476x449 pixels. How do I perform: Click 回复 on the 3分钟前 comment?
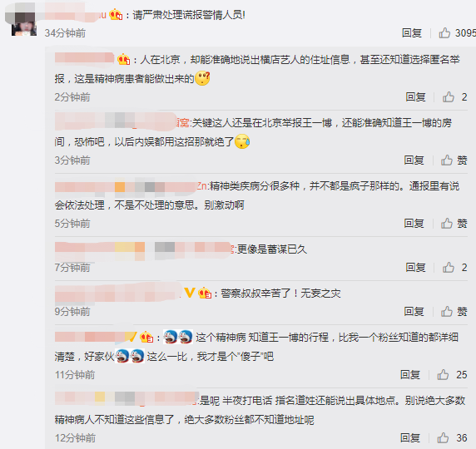[414, 160]
